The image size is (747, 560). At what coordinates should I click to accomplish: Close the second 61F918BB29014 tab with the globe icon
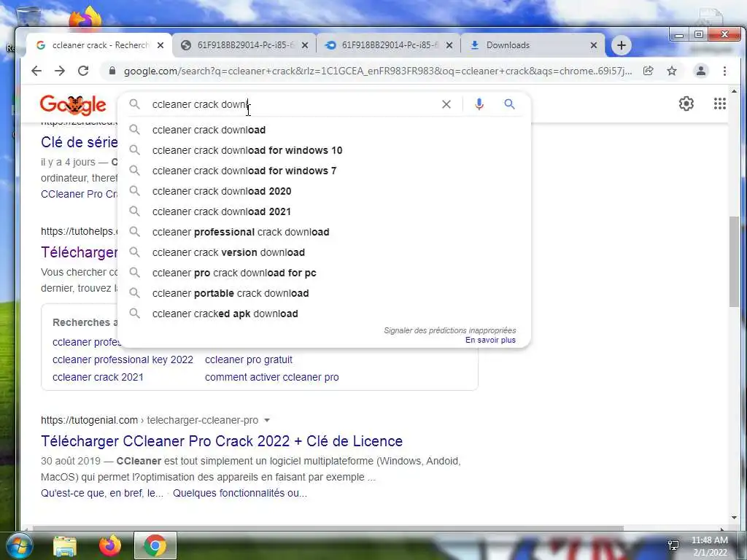305,45
